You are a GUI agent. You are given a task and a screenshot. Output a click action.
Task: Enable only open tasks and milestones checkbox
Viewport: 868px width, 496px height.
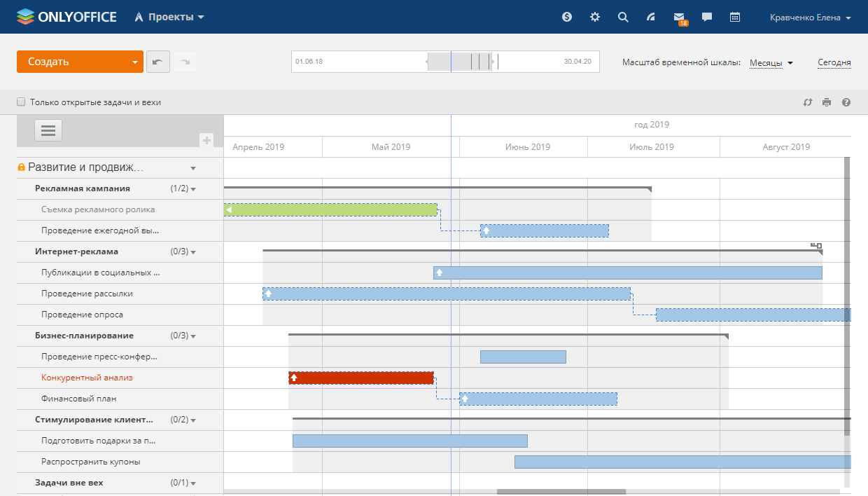(x=21, y=102)
